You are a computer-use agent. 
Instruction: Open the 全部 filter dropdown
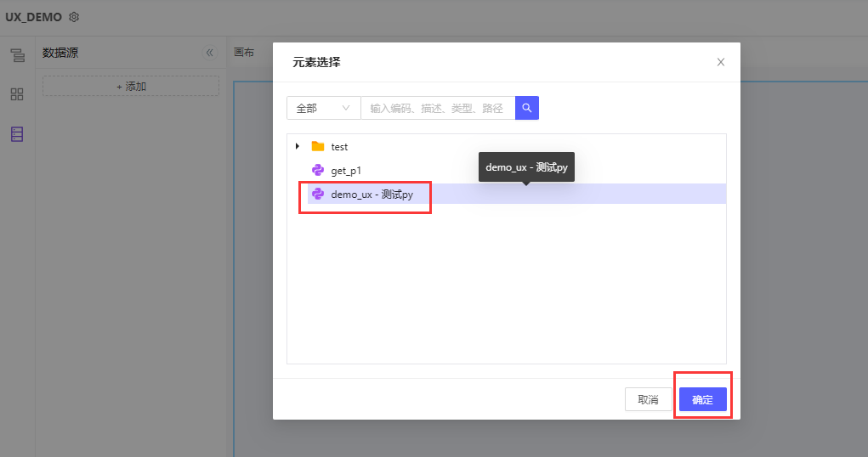[x=323, y=108]
